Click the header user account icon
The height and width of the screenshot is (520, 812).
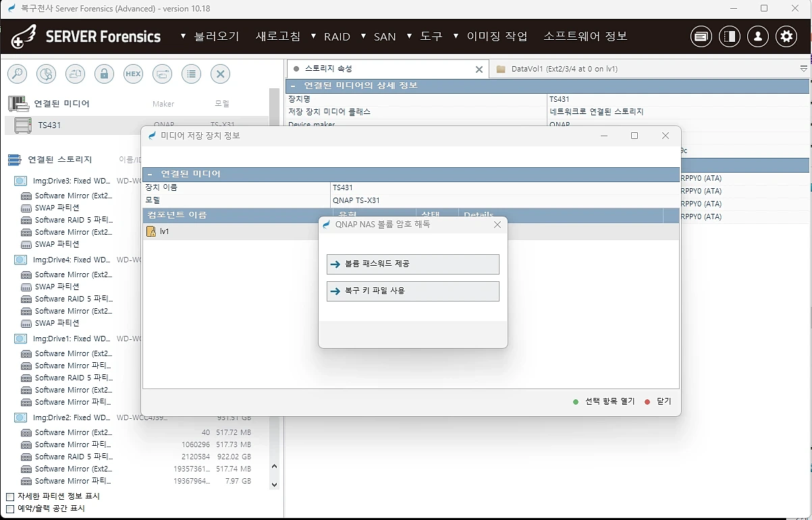click(758, 36)
